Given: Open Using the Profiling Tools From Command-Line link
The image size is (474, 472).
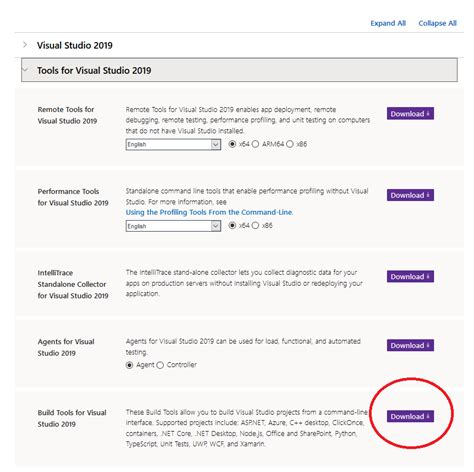Looking at the screenshot, I should [x=209, y=212].
